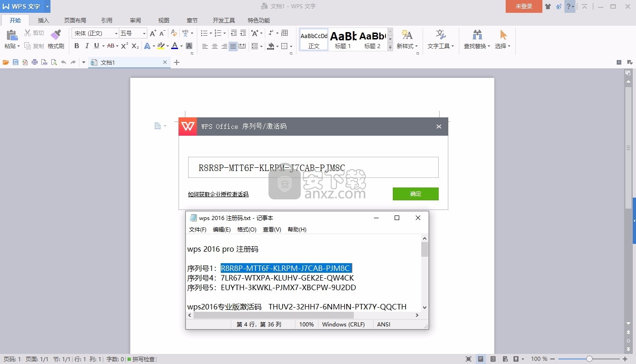This screenshot has width=636, height=364.
Task: Click the insert table grid icon
Action: click(285, 33)
